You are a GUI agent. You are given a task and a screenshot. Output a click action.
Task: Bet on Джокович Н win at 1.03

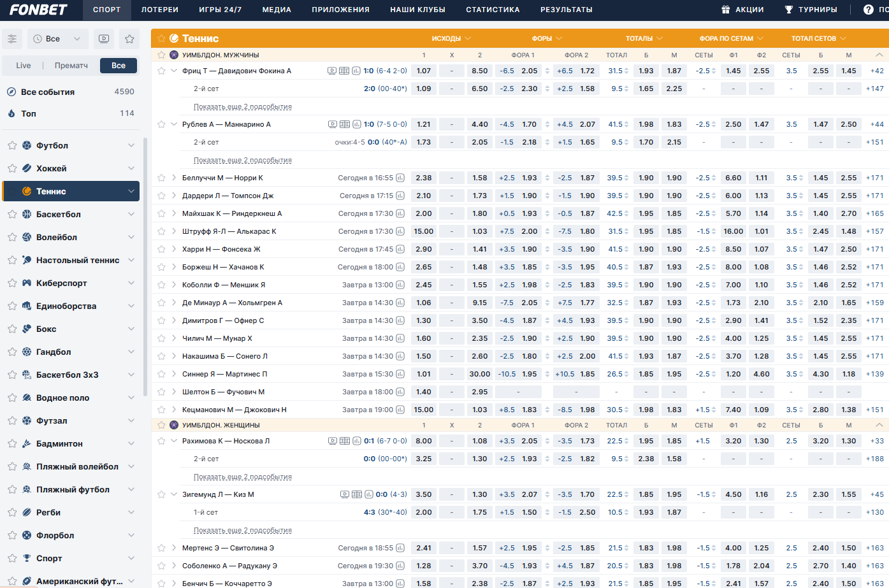pyautogui.click(x=480, y=410)
